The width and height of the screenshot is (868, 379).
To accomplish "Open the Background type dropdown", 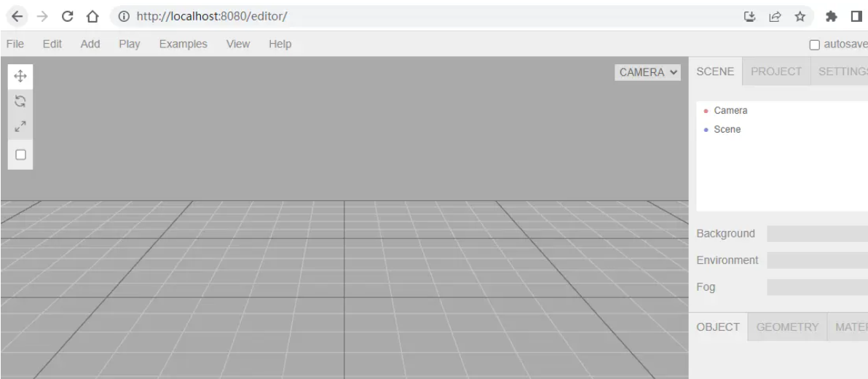I will click(817, 234).
